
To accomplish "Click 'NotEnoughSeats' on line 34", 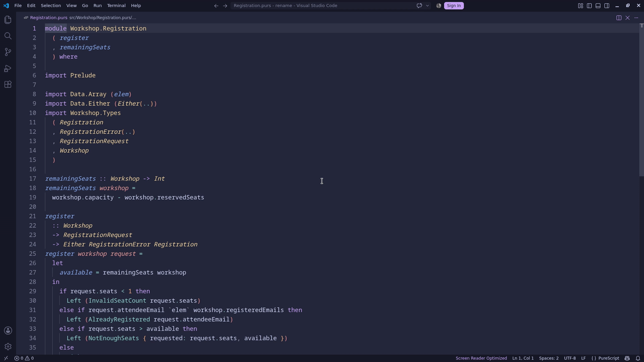I will (114, 338).
